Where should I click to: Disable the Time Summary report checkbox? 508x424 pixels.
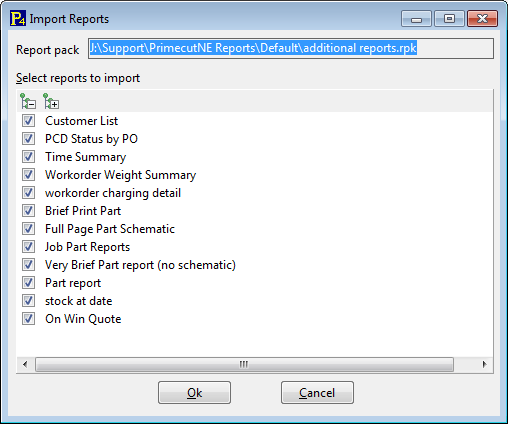(x=28, y=157)
